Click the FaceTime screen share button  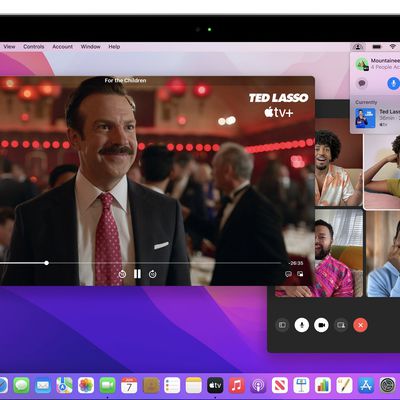341,325
